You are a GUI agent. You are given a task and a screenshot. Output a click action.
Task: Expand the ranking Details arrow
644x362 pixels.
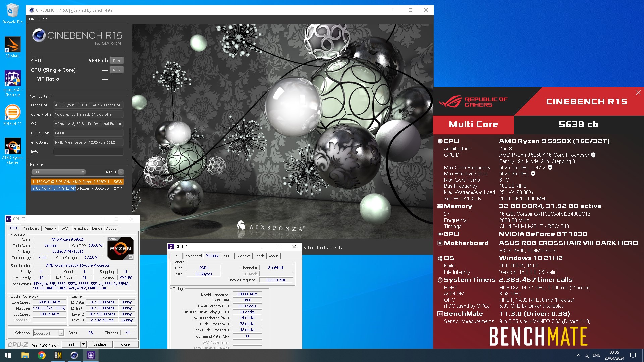121,172
